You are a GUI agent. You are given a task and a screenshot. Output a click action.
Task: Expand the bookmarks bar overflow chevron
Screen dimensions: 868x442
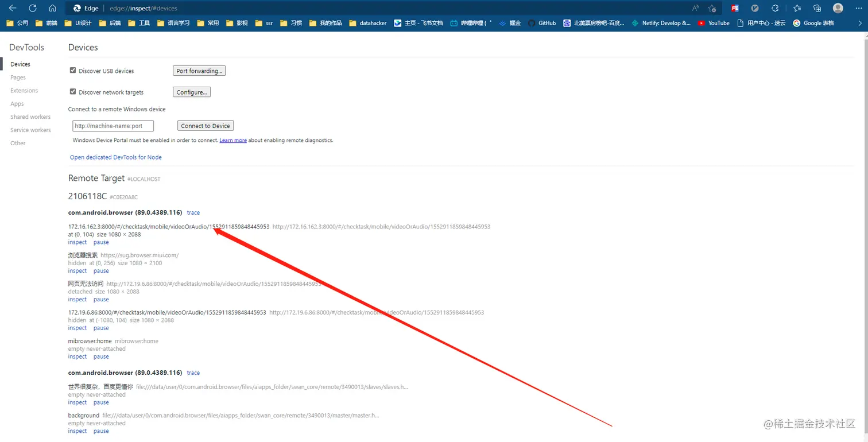click(x=860, y=23)
